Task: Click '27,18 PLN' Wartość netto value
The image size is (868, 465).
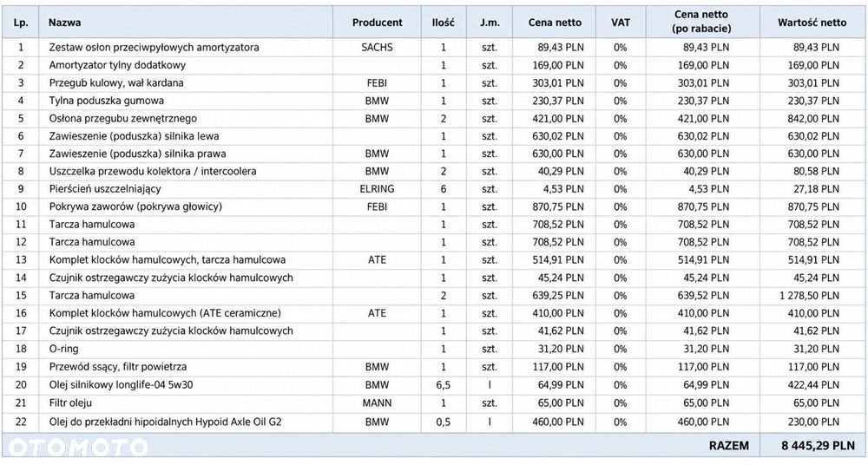Action: point(817,189)
